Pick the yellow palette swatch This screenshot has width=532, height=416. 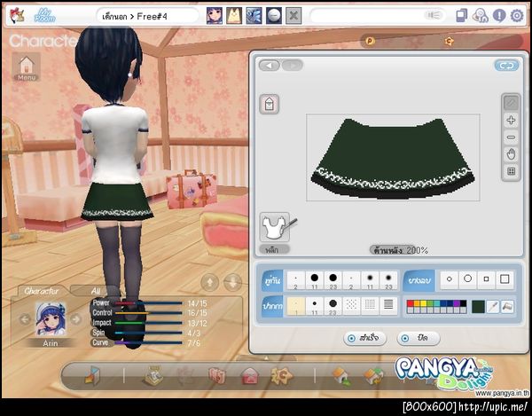click(424, 303)
